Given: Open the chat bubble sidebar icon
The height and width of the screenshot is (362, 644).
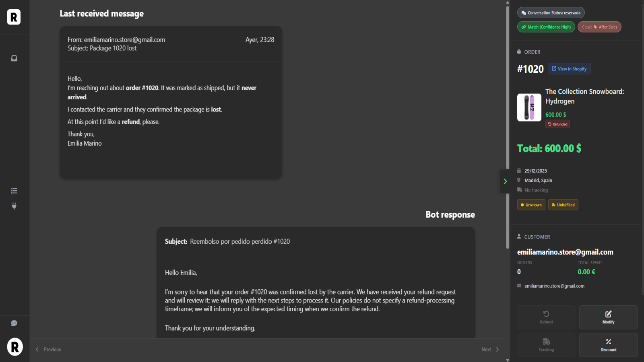Looking at the screenshot, I should pyautogui.click(x=14, y=323).
